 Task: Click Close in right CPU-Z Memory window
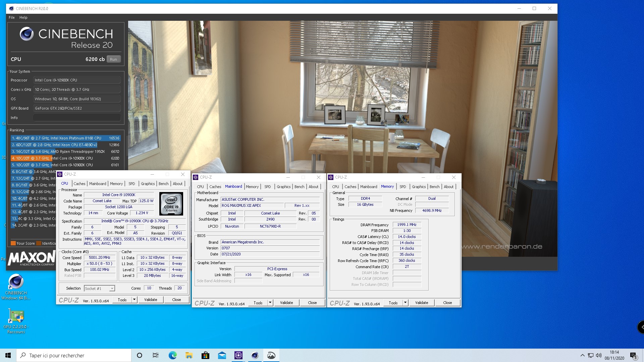point(447,303)
